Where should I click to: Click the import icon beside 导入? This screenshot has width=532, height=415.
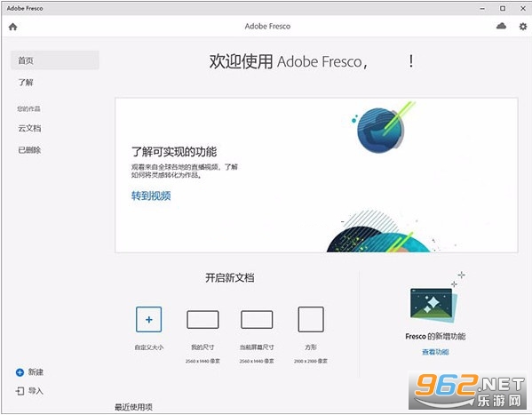point(20,391)
